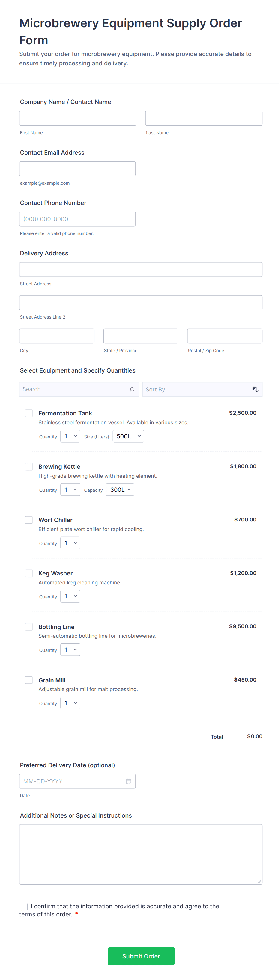Tick the Bottling Line checkbox
This screenshot has height=980, width=279.
(x=29, y=627)
